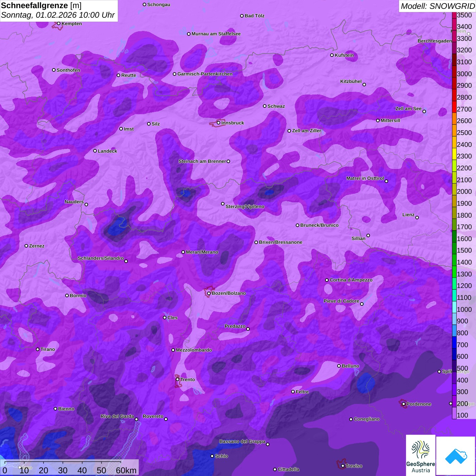The image size is (476, 476).
Task: Click the Zell am See location dot
Action: 424,111
